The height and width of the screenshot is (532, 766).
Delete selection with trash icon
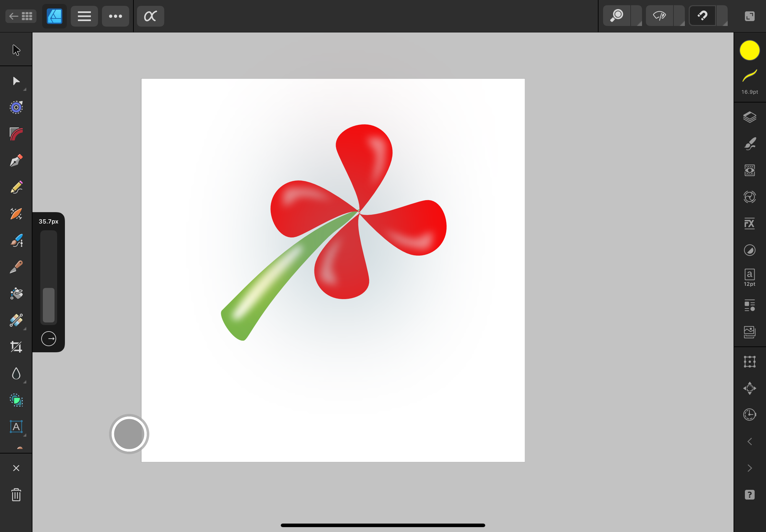point(16,495)
